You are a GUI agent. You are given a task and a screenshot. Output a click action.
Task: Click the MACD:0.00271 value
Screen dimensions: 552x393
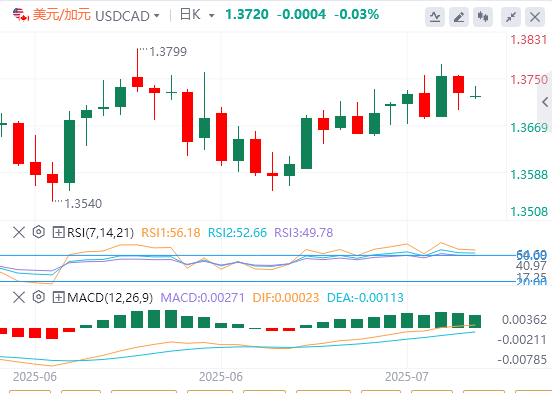202,298
